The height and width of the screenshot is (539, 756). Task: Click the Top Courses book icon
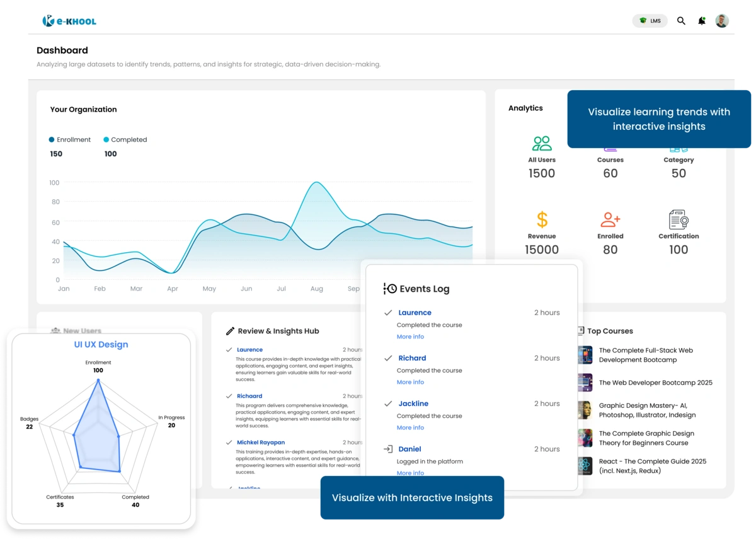point(581,330)
